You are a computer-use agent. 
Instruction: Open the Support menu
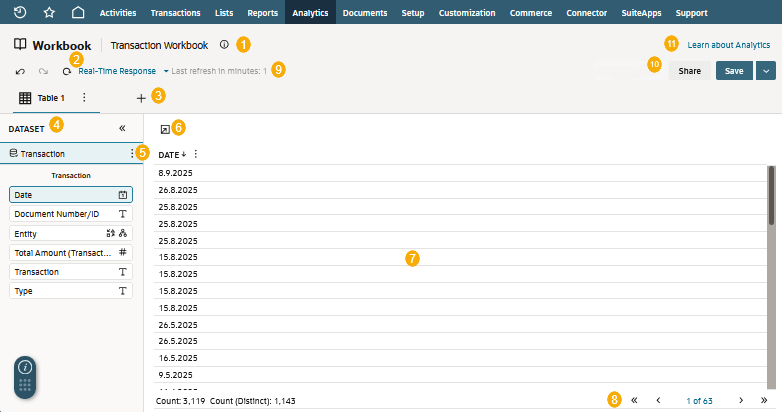point(691,13)
